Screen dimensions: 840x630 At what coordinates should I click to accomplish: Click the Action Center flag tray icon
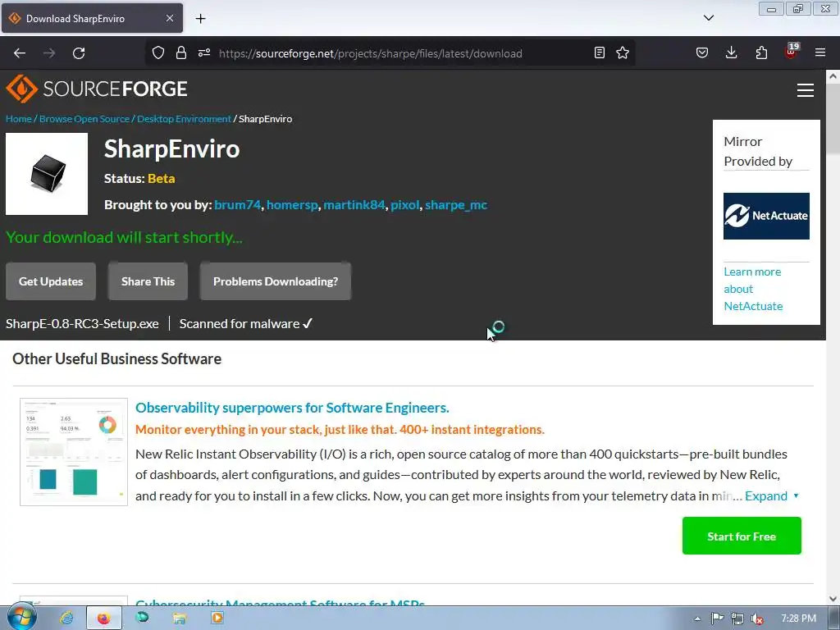[x=717, y=619]
